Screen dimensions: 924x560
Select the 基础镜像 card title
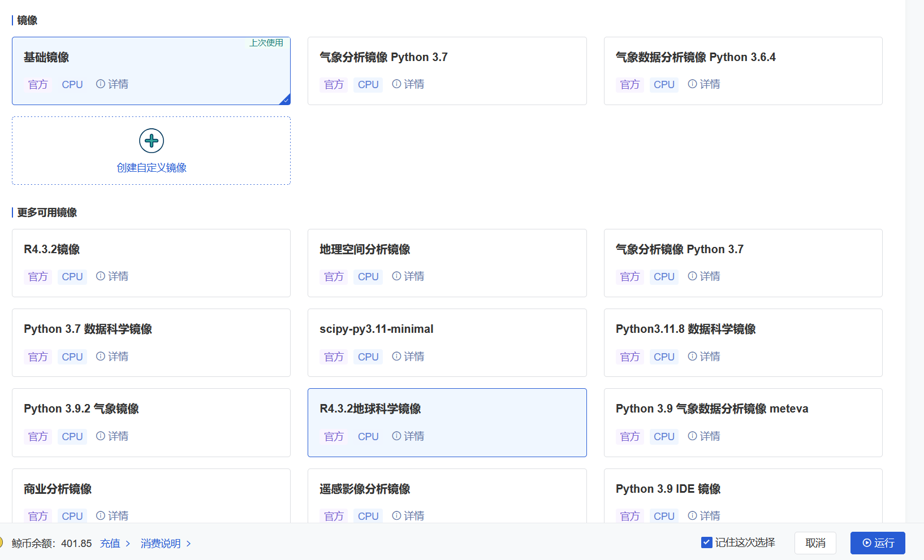coord(46,57)
